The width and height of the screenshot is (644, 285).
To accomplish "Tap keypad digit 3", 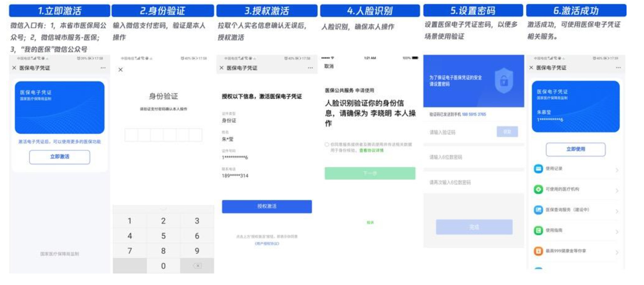I will click(197, 221).
